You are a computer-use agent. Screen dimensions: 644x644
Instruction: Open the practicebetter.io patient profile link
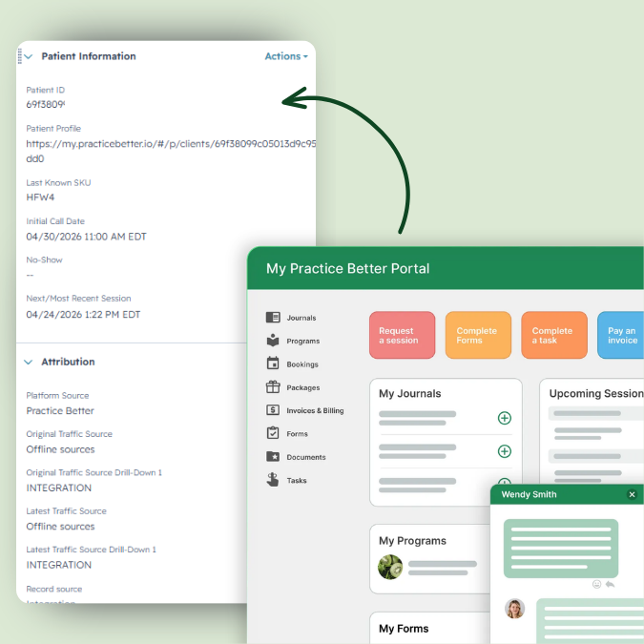(x=171, y=151)
